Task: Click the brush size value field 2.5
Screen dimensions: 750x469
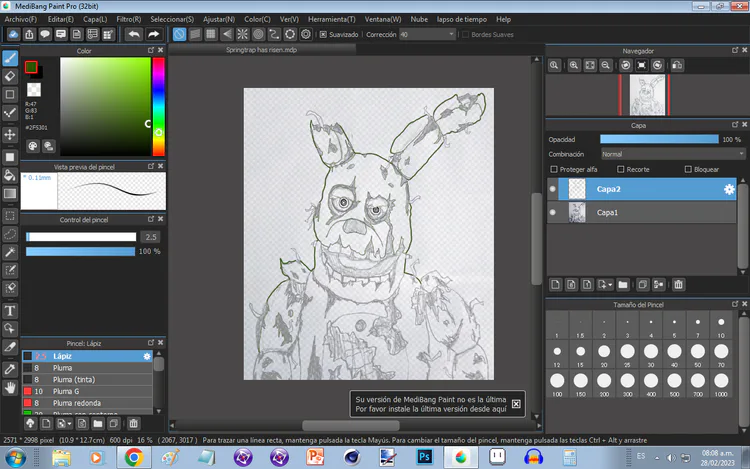Action: click(x=151, y=237)
